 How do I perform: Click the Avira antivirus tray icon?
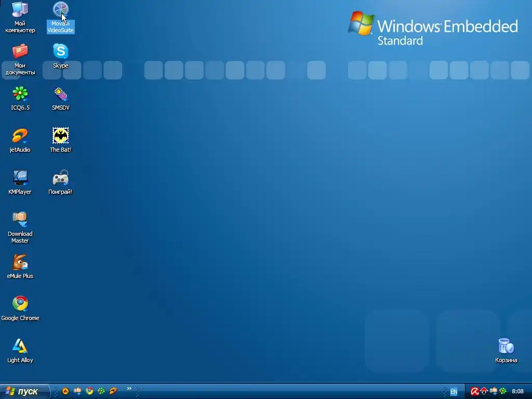point(475,391)
